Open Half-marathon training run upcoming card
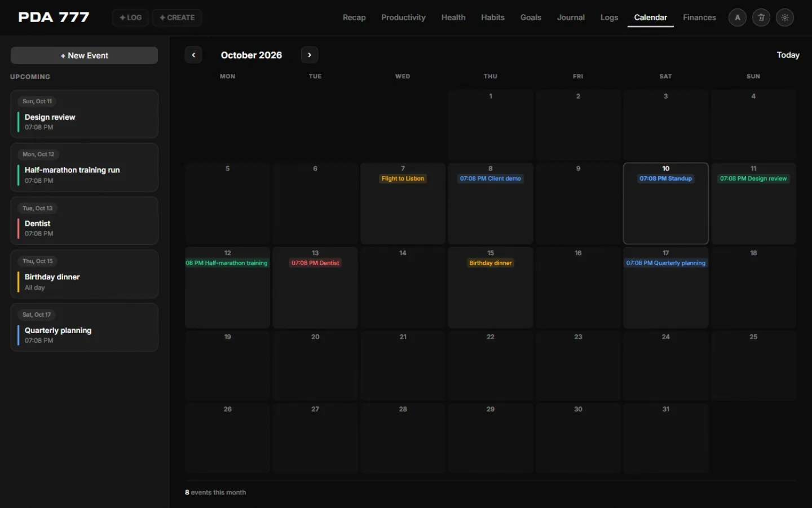 coord(84,167)
